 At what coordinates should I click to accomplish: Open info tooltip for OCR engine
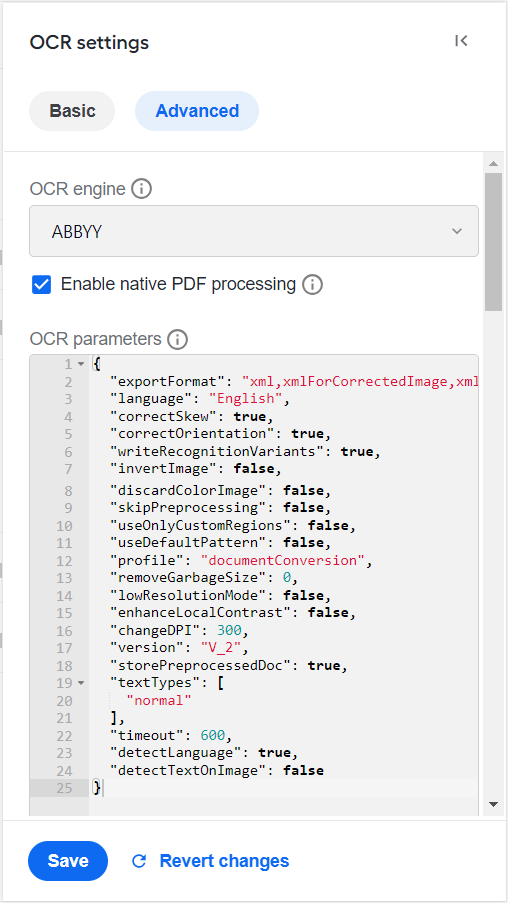point(142,188)
